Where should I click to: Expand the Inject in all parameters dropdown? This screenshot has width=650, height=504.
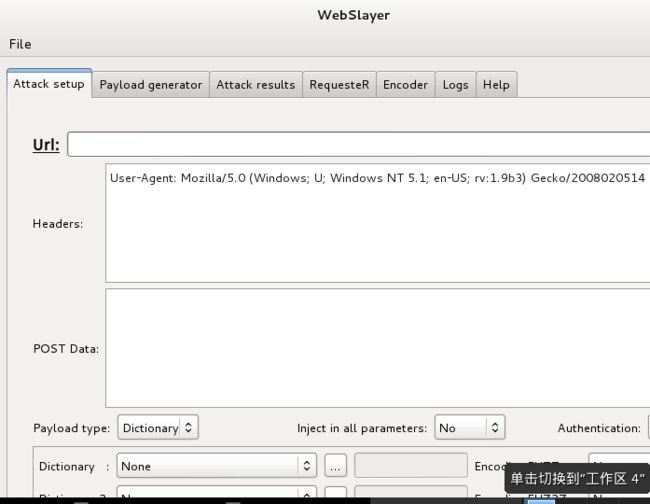[470, 427]
